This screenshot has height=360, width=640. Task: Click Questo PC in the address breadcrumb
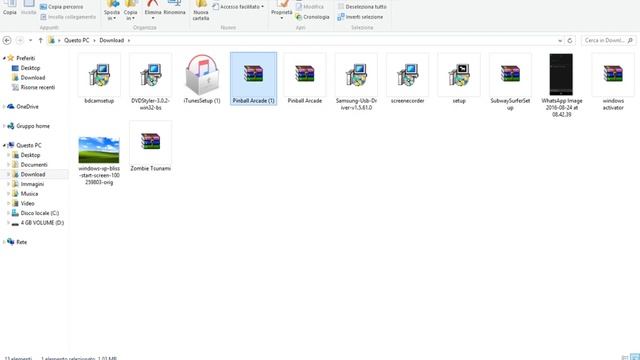[x=76, y=40]
